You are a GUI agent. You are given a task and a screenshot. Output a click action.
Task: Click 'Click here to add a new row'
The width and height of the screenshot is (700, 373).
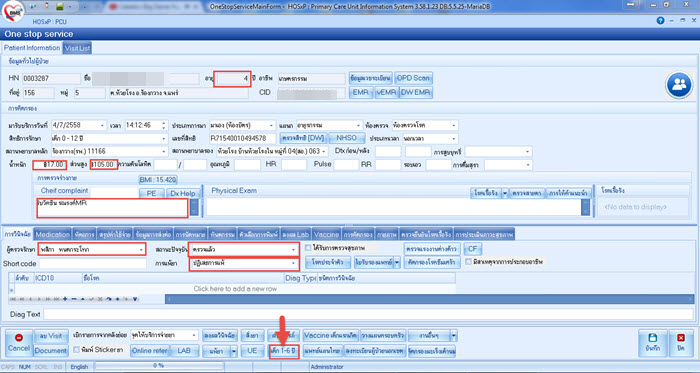[235, 289]
